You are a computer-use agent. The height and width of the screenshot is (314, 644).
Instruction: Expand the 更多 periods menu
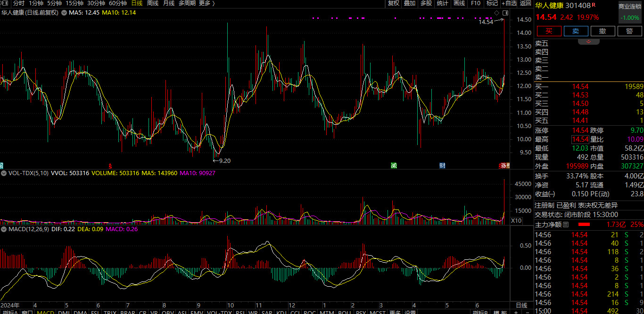(206, 3)
